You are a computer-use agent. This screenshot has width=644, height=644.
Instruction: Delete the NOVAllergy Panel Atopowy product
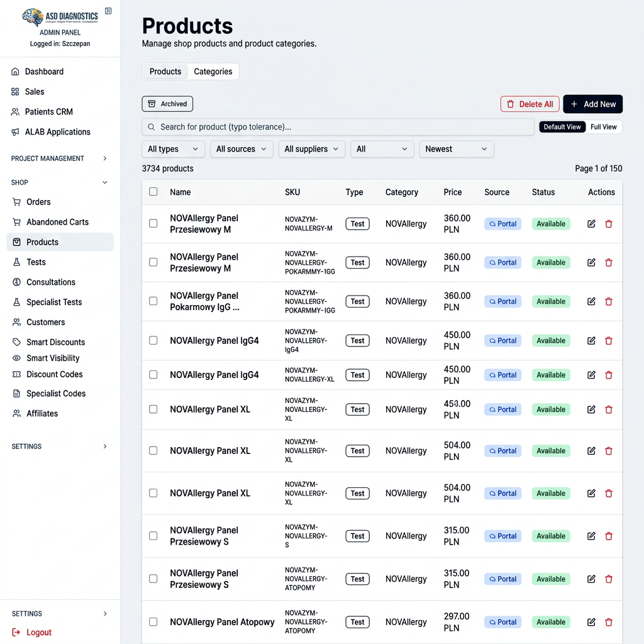(x=609, y=622)
